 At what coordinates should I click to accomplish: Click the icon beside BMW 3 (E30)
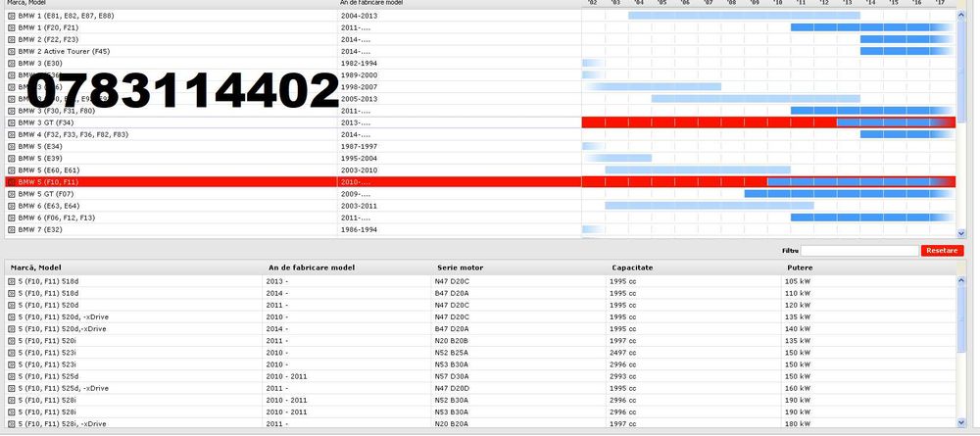[11, 63]
